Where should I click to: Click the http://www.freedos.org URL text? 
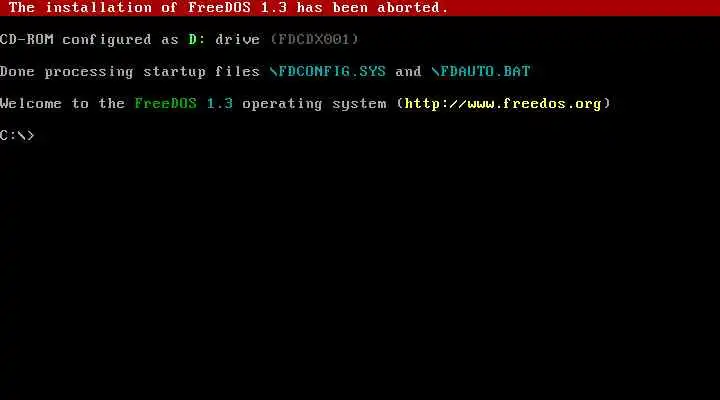(x=503, y=104)
